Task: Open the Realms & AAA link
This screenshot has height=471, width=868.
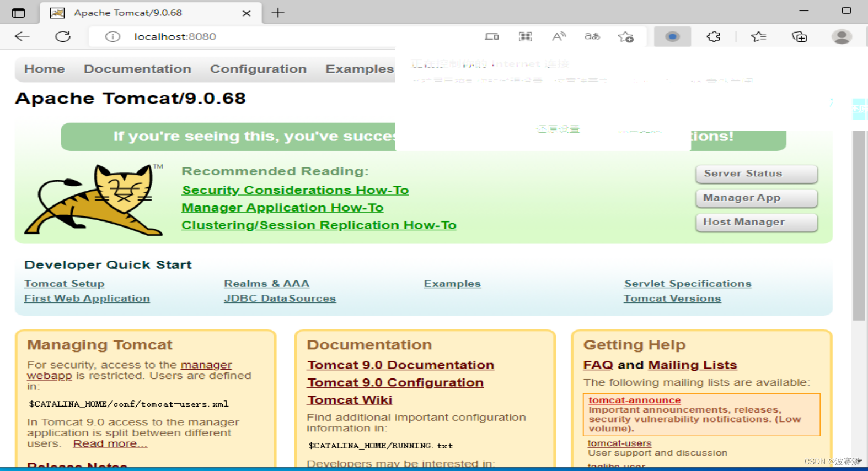Action: 266,284
